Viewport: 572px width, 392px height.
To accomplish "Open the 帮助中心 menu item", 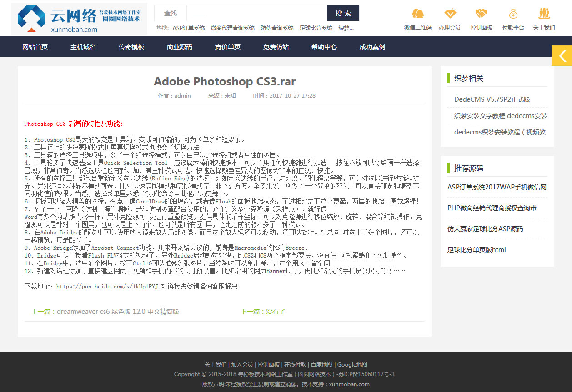I will [324, 47].
